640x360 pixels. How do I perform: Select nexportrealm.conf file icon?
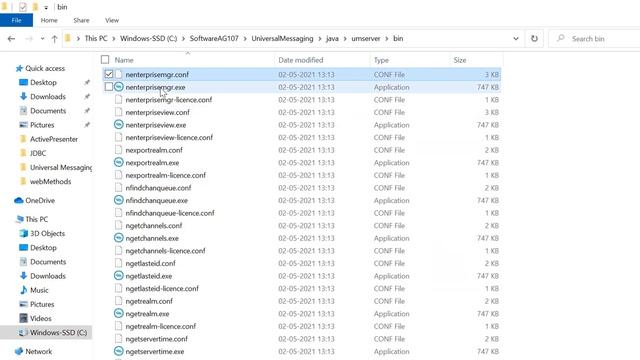[118, 150]
